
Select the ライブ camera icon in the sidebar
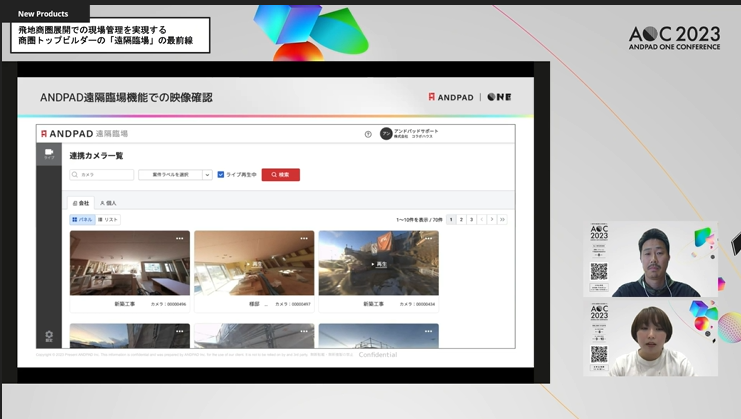(49, 154)
